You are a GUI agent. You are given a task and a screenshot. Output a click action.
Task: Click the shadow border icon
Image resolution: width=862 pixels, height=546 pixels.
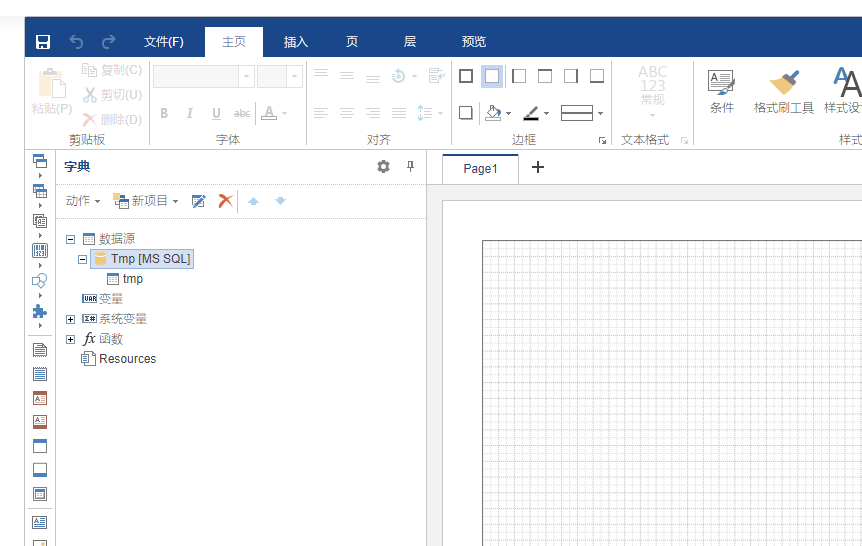pyautogui.click(x=466, y=113)
